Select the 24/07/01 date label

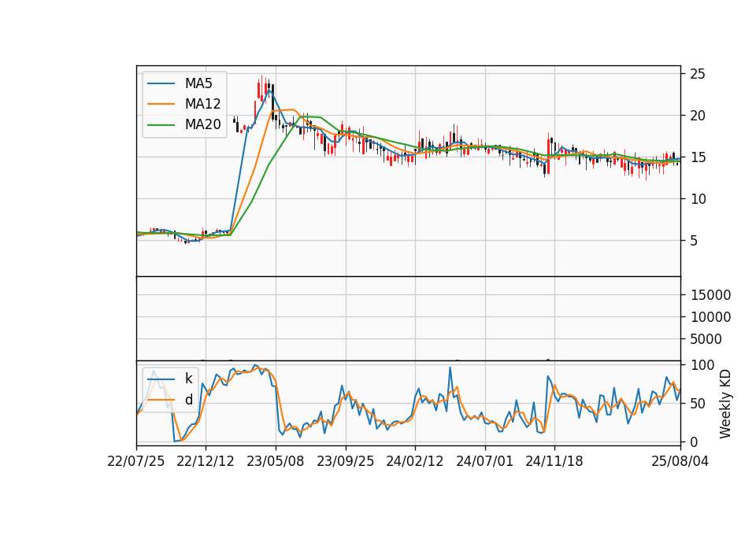click(484, 461)
